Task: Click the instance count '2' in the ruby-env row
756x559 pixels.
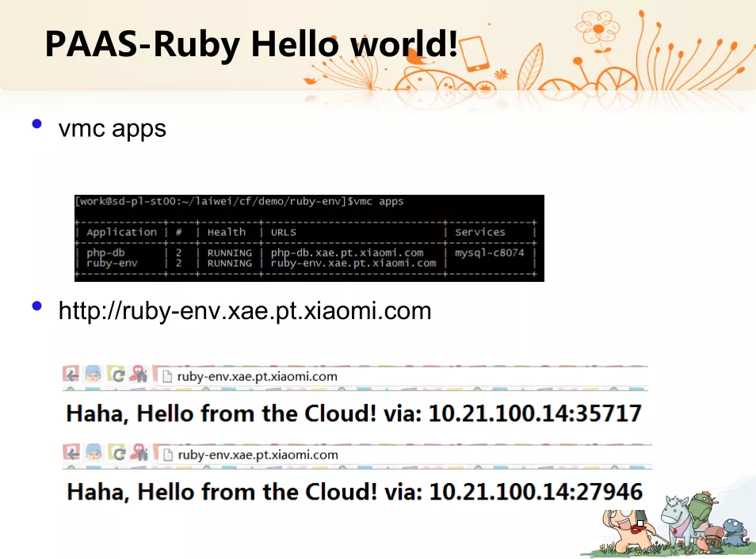Action: pyautogui.click(x=179, y=263)
